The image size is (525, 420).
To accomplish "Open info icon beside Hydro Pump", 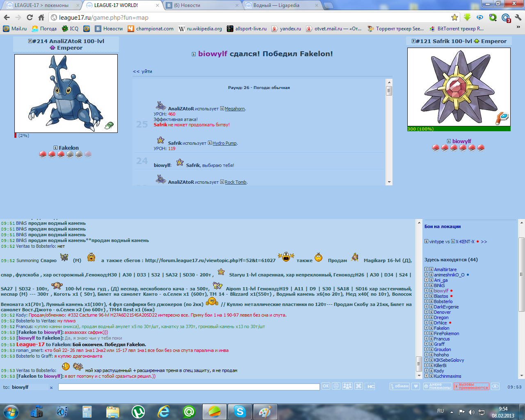I will (x=210, y=143).
